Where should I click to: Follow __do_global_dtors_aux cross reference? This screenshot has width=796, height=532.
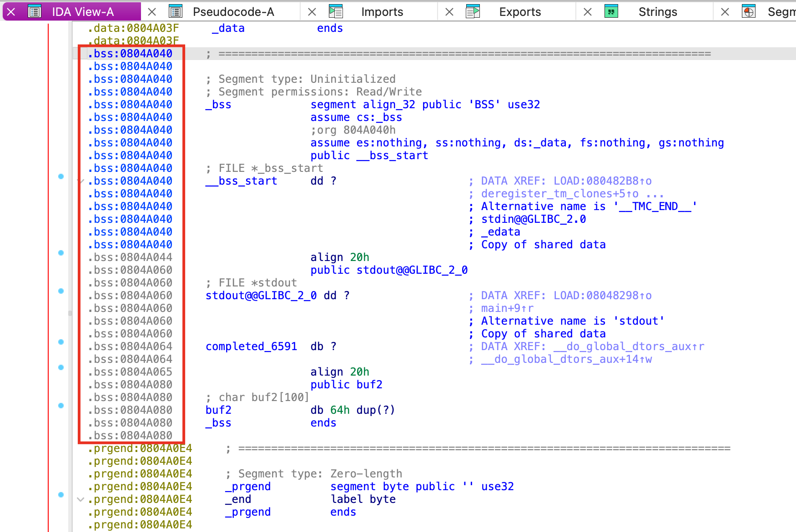(629, 346)
